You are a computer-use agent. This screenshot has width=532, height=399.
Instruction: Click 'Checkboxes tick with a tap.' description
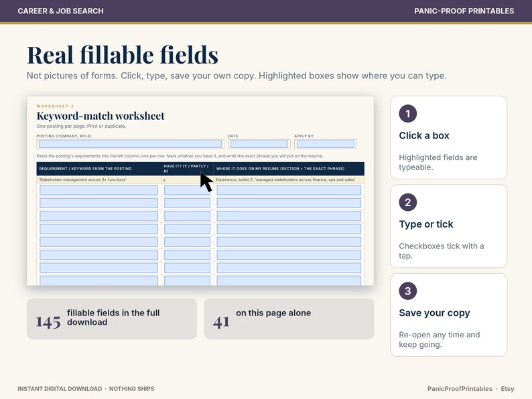(442, 251)
